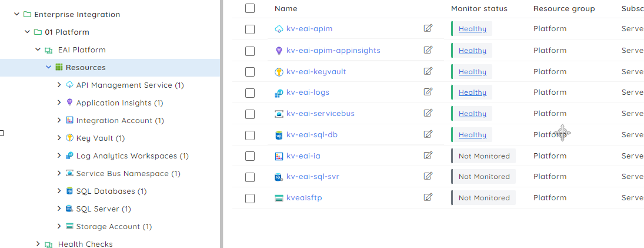Expand the Health Checks node
This screenshot has width=644, height=248.
coord(38,244)
